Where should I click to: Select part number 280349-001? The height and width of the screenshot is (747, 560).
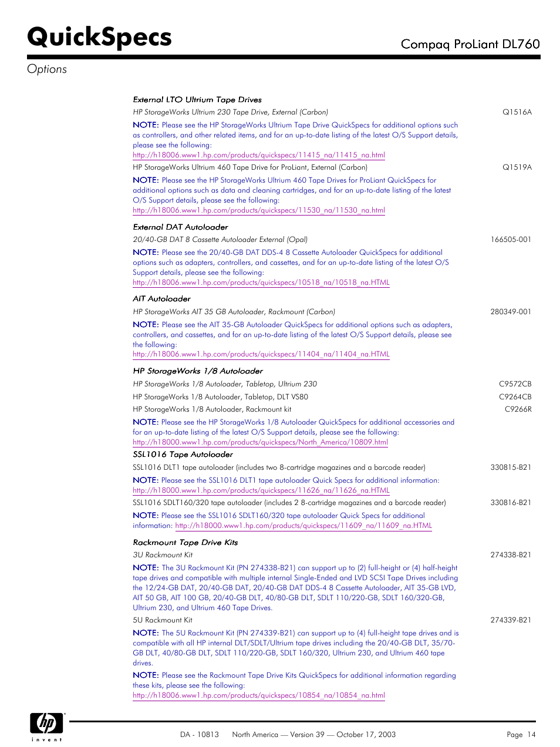tap(511, 312)
